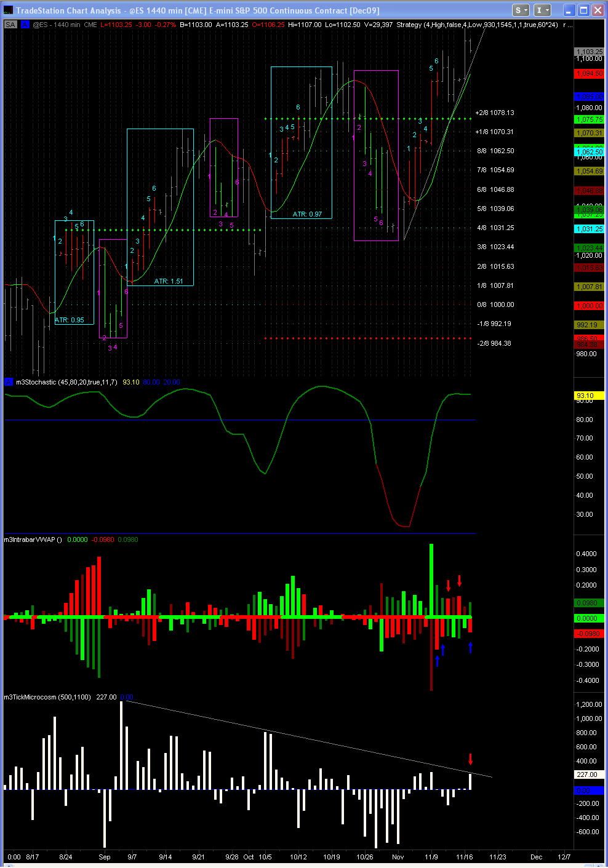608x868 pixels.
Task: Click the red -0.0980 VWAP axis marker
Action: pos(590,634)
